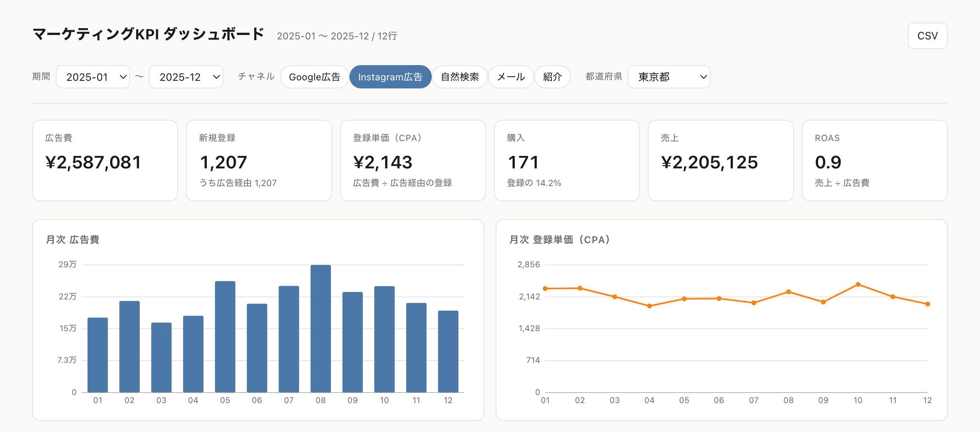
Task: Click the month 08 point on CPA line
Action: (788, 292)
